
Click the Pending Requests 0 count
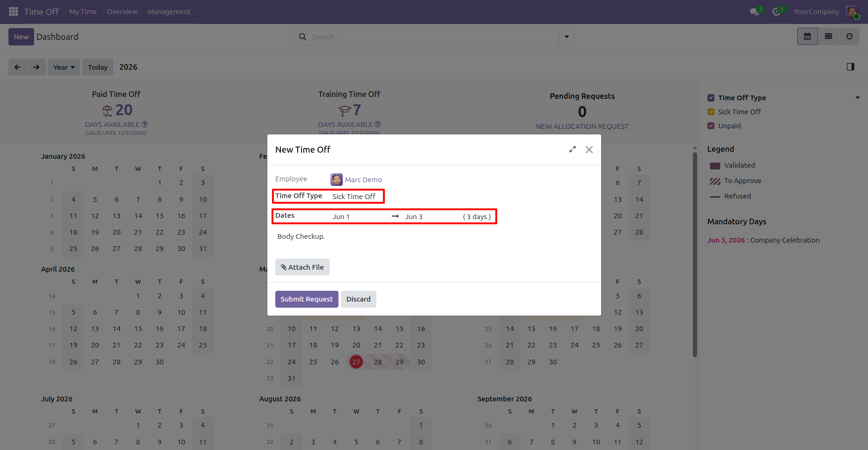pyautogui.click(x=582, y=112)
